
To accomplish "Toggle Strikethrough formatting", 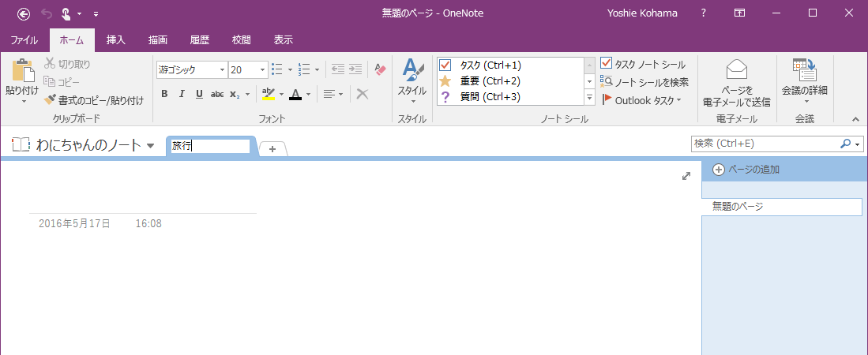I will click(x=217, y=94).
